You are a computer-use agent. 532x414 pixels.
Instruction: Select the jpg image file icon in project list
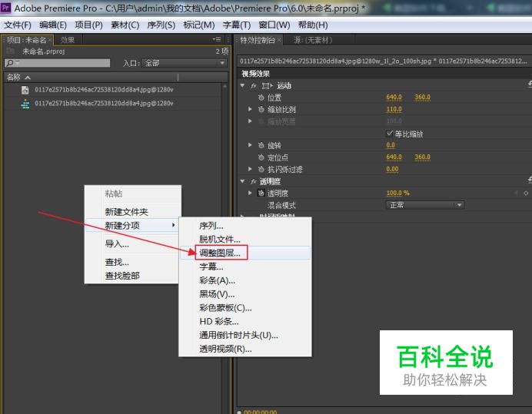(x=25, y=90)
